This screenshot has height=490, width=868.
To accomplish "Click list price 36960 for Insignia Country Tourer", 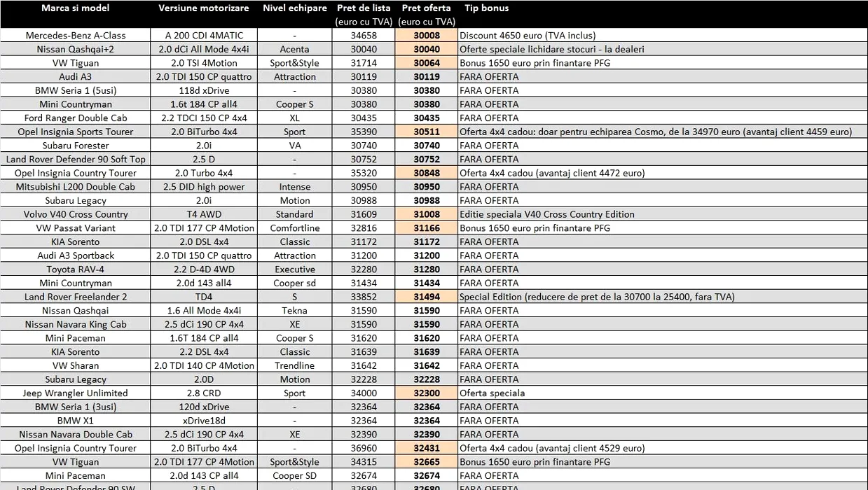I will coord(364,448).
